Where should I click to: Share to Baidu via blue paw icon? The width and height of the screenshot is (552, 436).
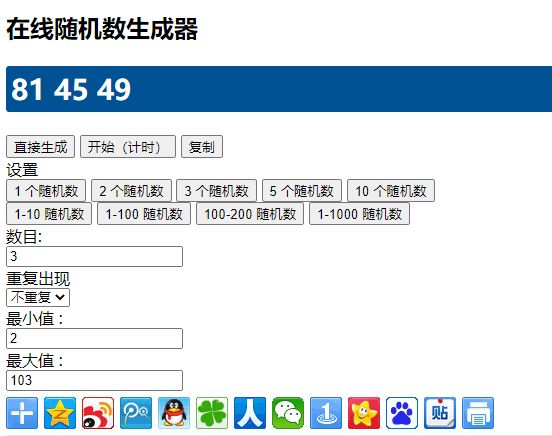pos(402,413)
